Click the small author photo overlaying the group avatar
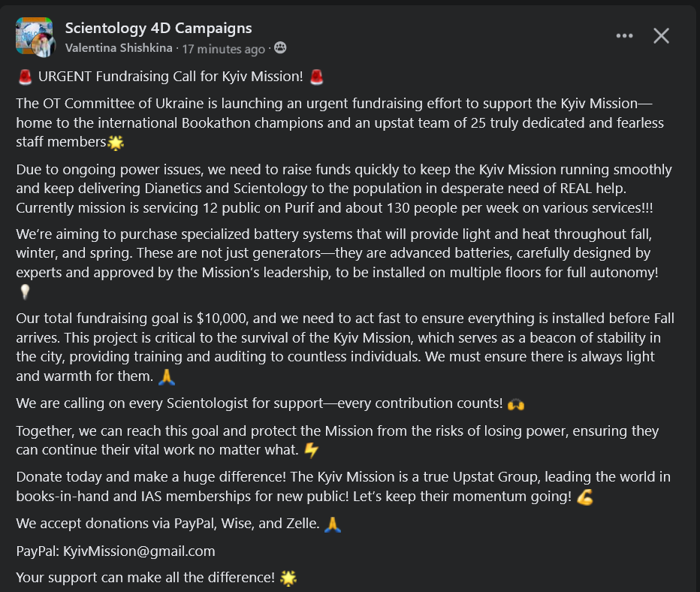Screen dimensions: 700x592 tap(46, 47)
